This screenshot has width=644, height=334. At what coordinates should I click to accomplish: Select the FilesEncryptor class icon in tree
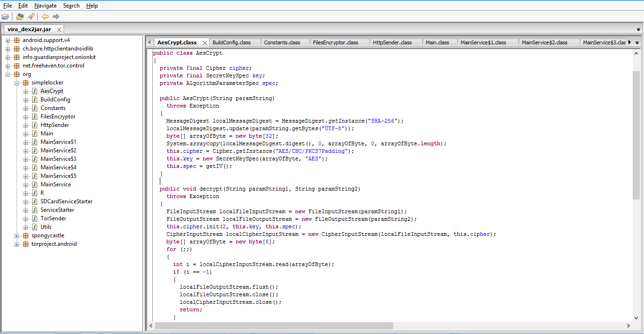pyautogui.click(x=35, y=117)
